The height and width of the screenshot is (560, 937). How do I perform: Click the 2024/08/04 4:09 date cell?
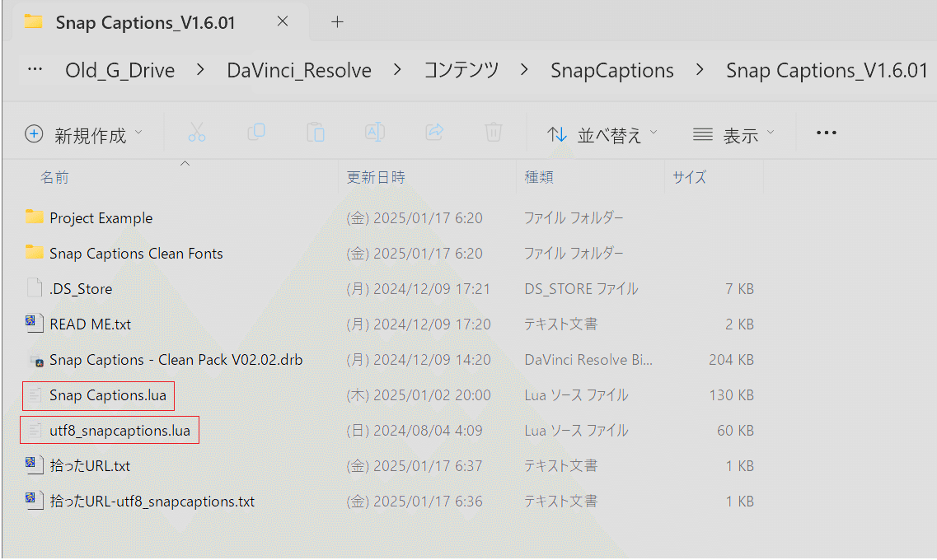(x=415, y=431)
